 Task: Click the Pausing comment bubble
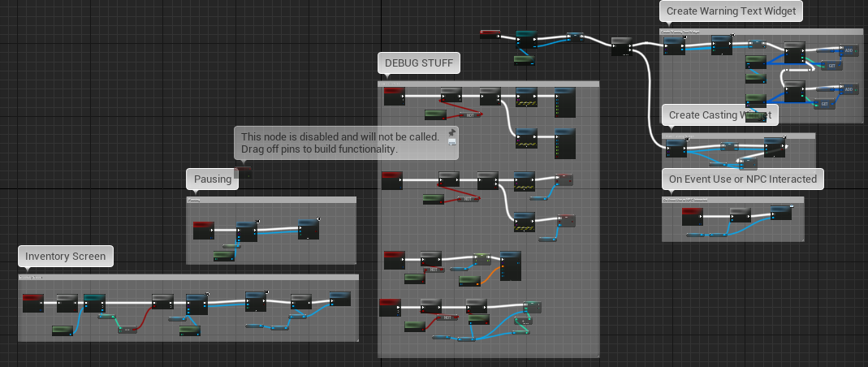coord(213,179)
